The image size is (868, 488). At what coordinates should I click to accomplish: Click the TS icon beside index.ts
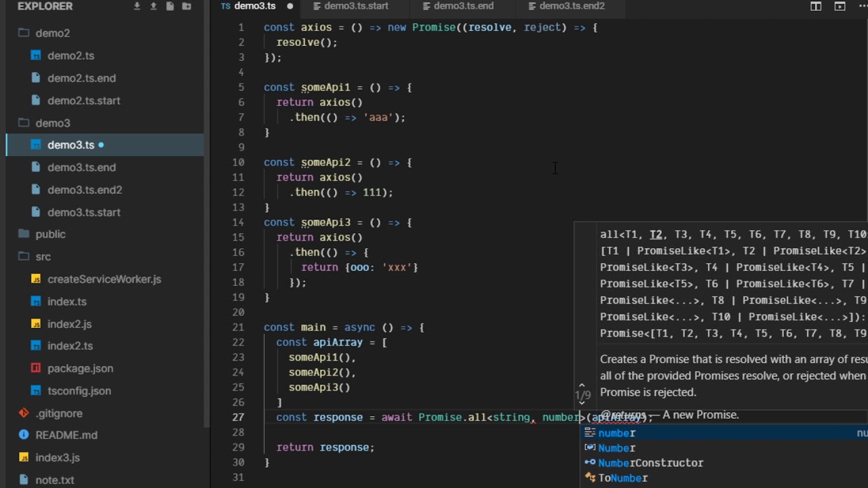pyautogui.click(x=36, y=302)
